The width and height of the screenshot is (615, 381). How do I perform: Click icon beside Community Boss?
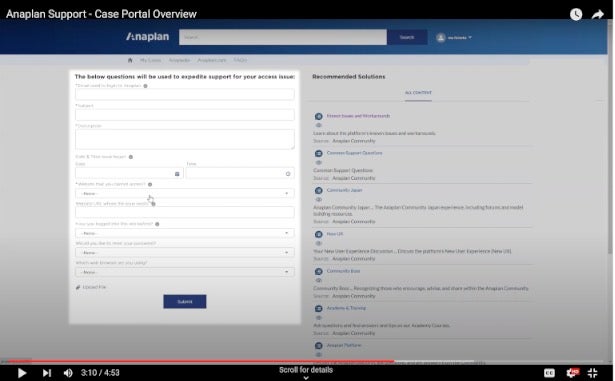point(318,272)
